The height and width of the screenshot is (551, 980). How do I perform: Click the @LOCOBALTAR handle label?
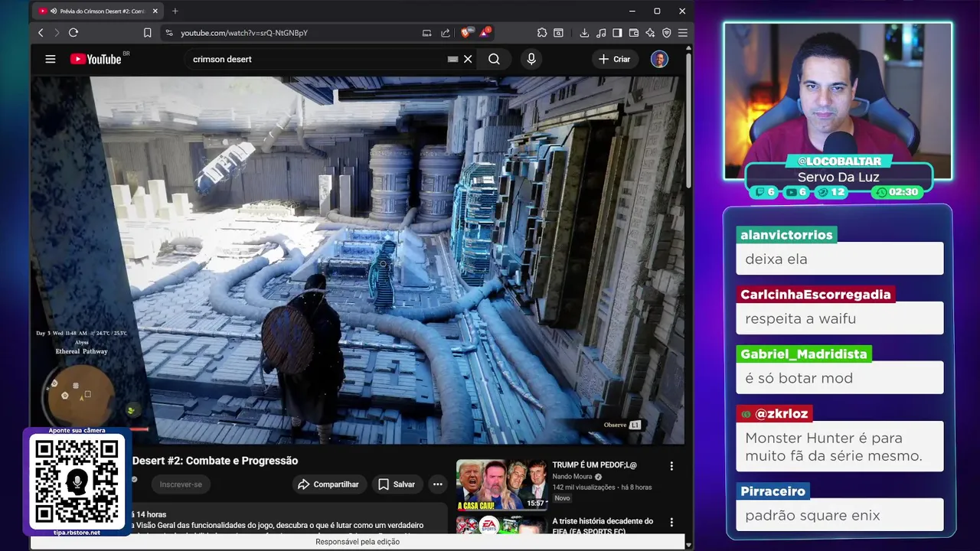(x=838, y=161)
